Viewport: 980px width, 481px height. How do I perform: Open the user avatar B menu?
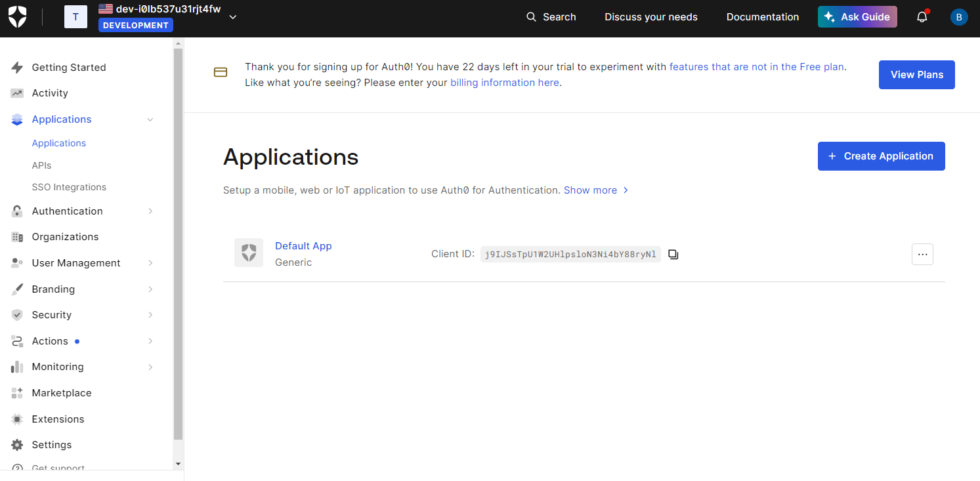tap(958, 17)
